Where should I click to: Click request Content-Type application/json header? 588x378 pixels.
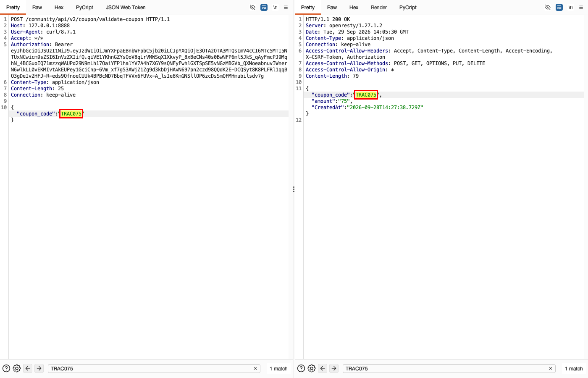(x=55, y=82)
